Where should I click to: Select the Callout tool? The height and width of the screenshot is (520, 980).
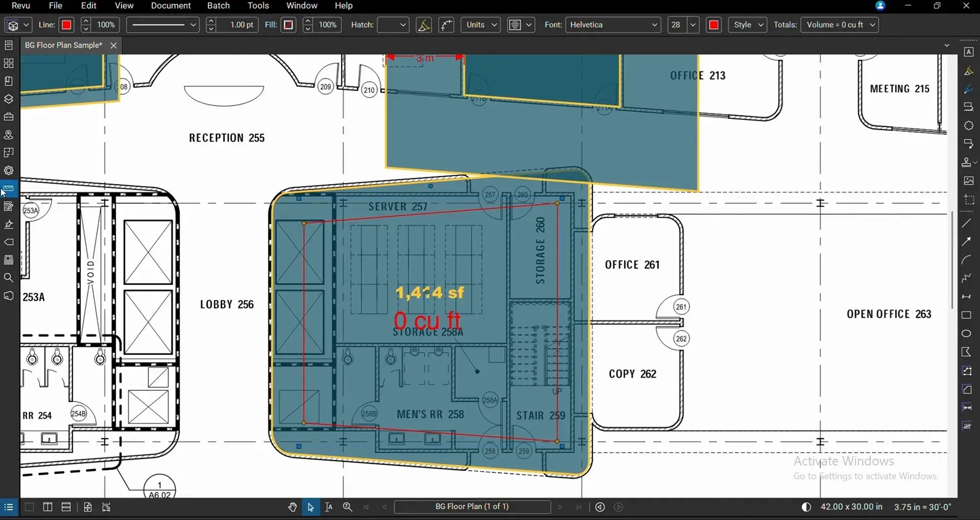point(968,144)
